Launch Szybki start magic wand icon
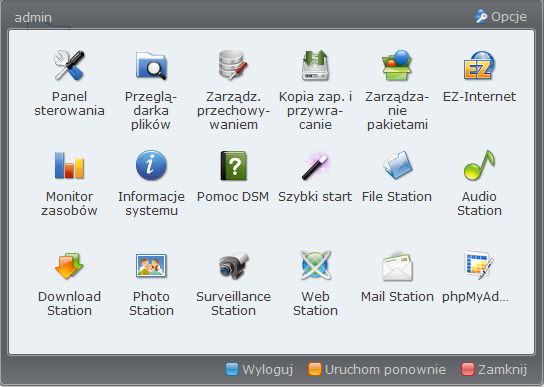The image size is (544, 387). coord(315,165)
